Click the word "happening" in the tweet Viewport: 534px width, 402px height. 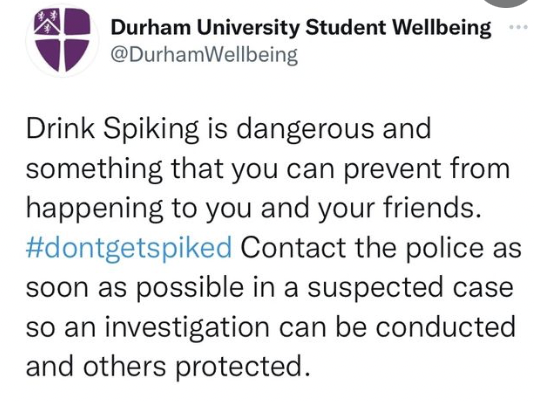tap(94, 208)
